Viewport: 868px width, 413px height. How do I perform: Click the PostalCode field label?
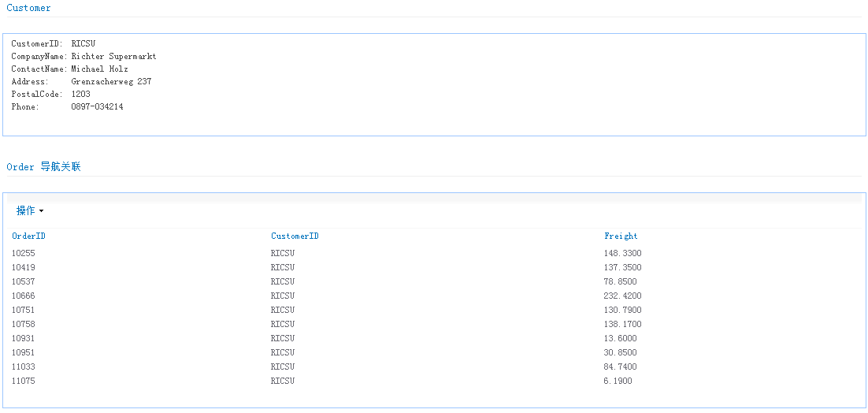tap(37, 94)
